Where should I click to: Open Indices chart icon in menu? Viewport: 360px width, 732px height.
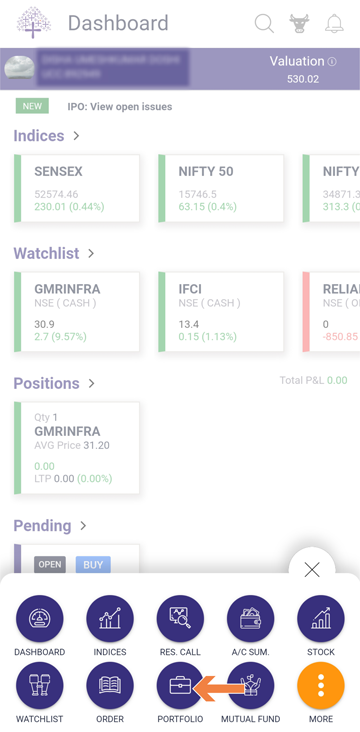tap(110, 619)
